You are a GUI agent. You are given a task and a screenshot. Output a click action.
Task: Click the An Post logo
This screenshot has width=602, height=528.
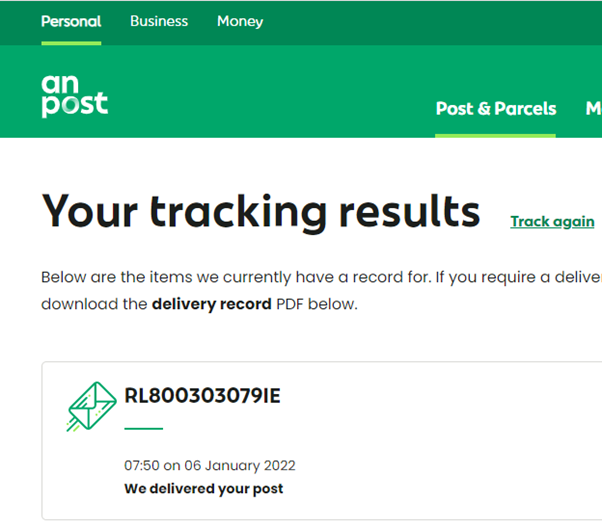tap(74, 95)
